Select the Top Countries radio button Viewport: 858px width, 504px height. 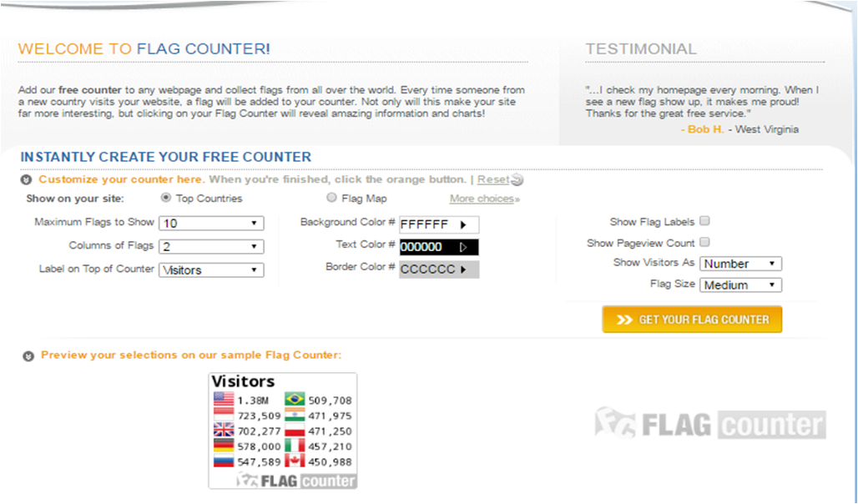coord(166,198)
